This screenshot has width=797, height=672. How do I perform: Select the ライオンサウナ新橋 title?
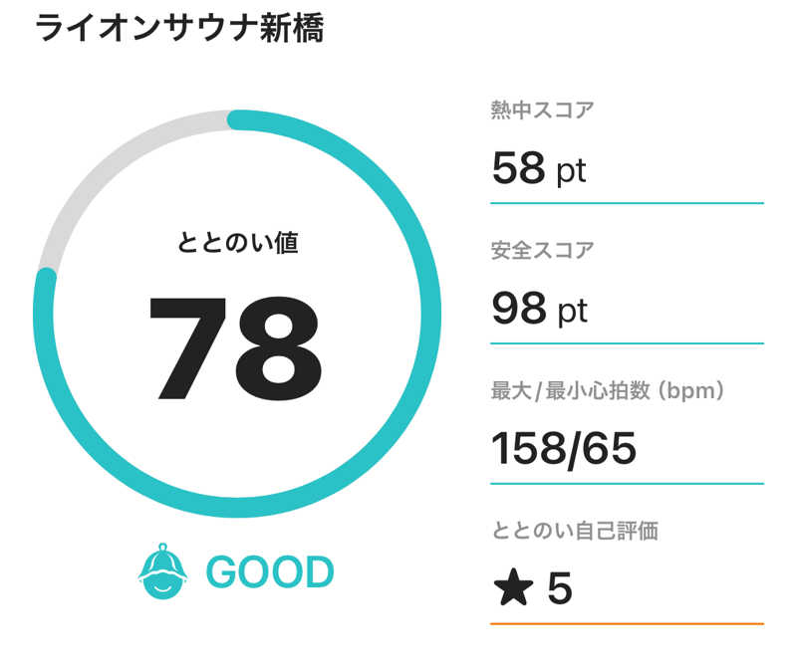click(x=178, y=27)
